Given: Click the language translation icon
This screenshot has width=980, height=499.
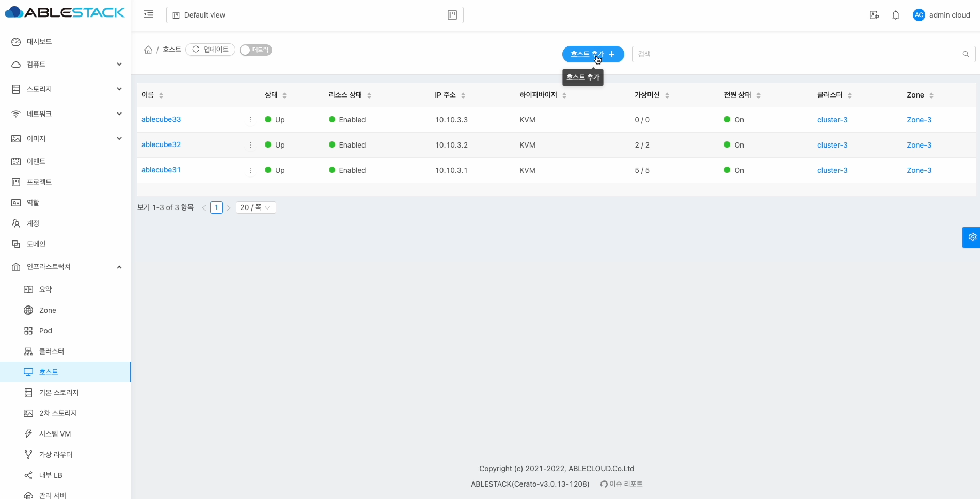Looking at the screenshot, I should 874,15.
